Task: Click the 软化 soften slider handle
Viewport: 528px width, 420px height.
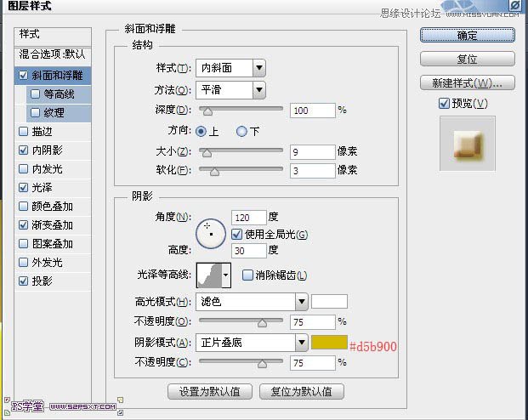Action: [x=214, y=172]
